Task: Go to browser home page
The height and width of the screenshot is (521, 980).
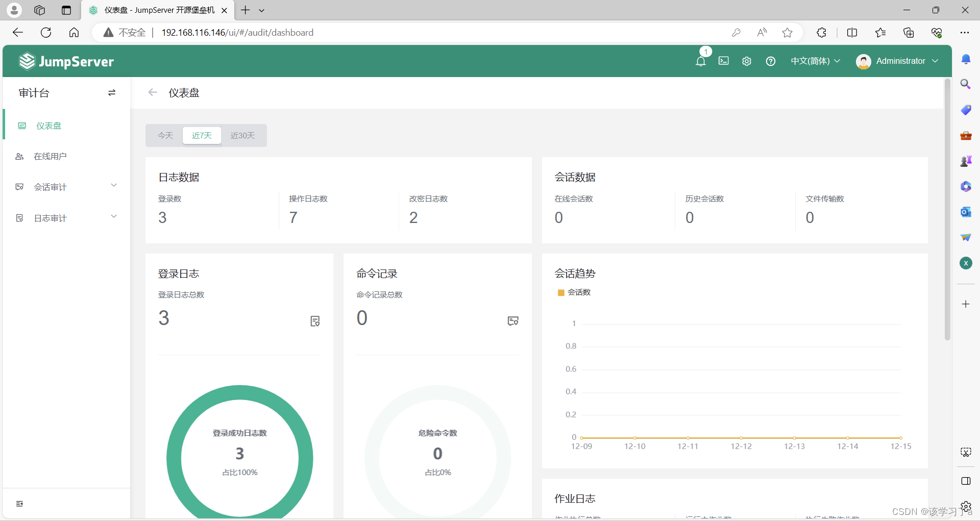Action: coord(74,33)
